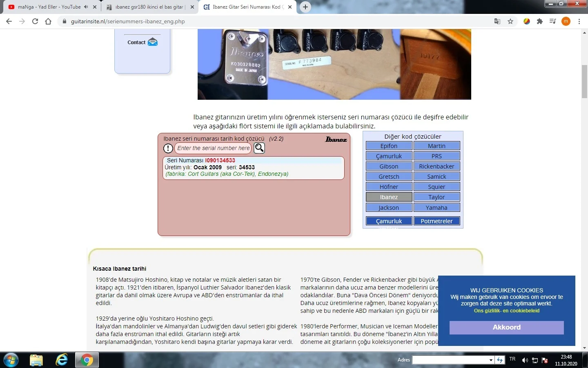Open the orange profile avatar menu
588x368 pixels.
(x=566, y=21)
